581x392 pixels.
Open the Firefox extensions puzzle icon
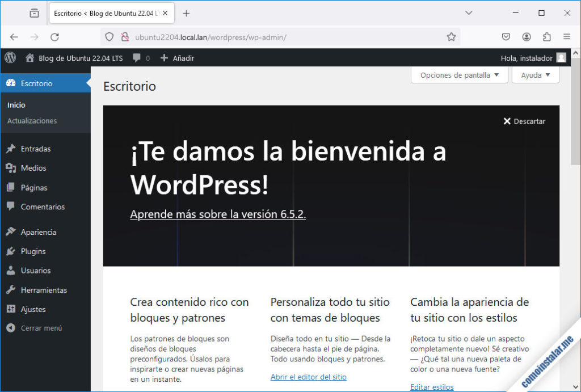click(546, 37)
